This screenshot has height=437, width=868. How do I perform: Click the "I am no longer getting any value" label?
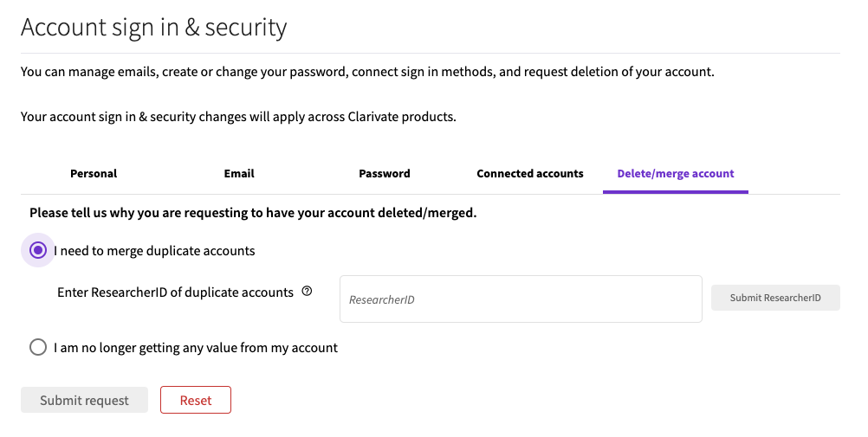(x=197, y=348)
